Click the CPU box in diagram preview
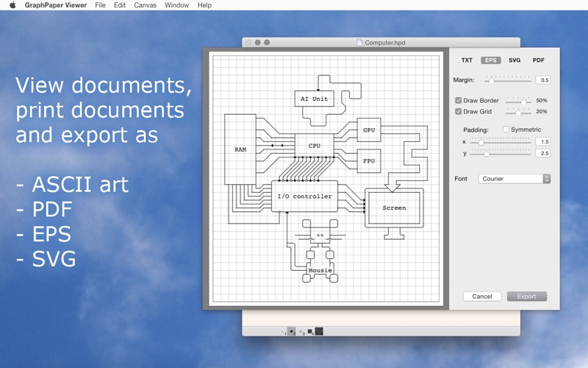The image size is (588, 368). pos(315,145)
